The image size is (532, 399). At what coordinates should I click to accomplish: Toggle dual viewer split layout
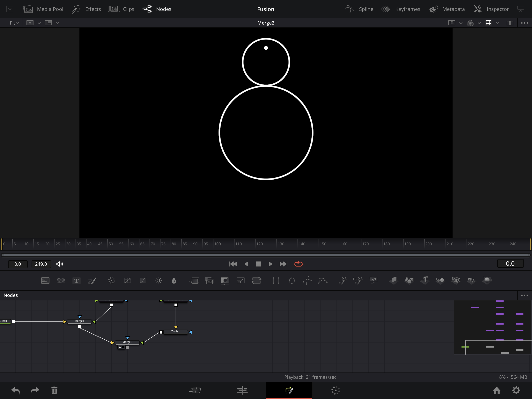[510, 23]
